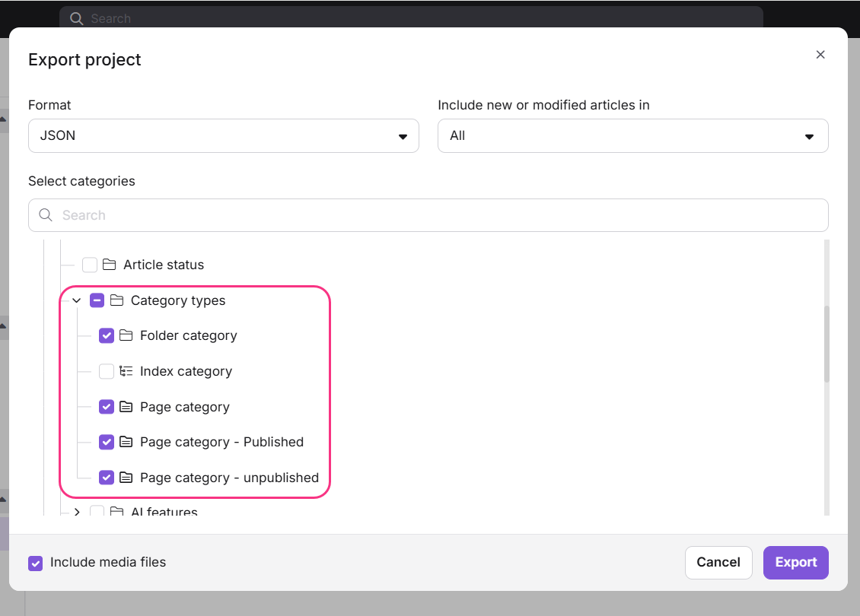
Task: Close the Export project dialog
Action: (820, 54)
